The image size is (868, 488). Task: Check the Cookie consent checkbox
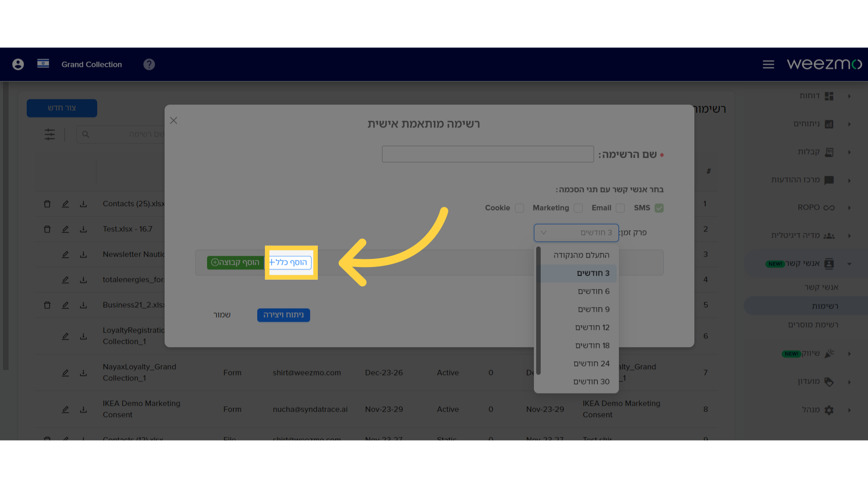tap(519, 208)
